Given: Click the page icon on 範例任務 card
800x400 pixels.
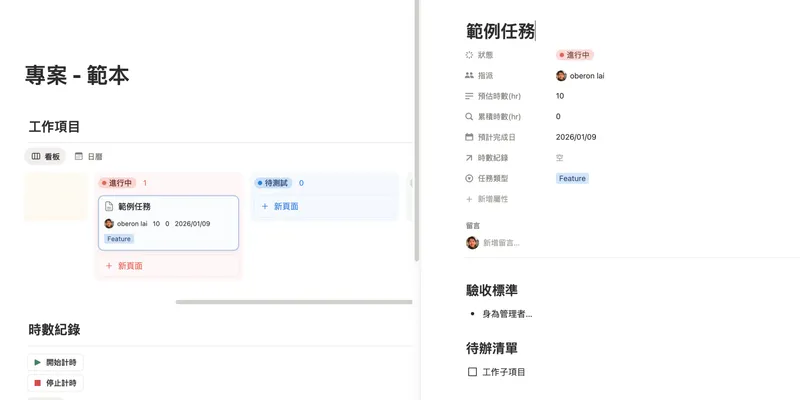Looking at the screenshot, I should pos(109,207).
